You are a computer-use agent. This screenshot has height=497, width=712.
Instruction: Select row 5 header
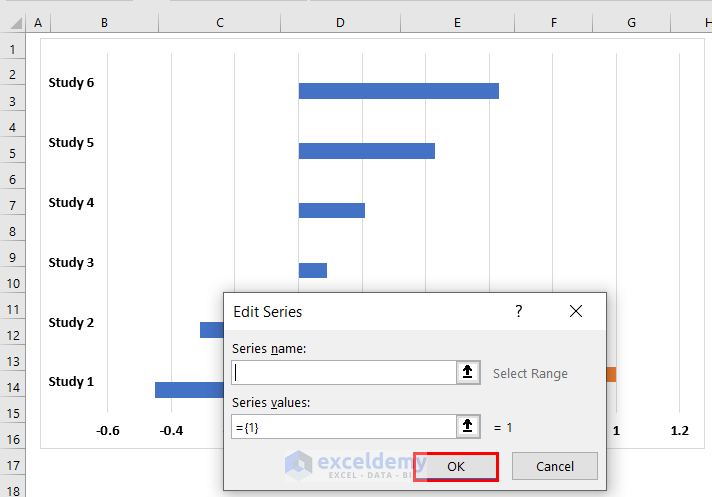[x=13, y=153]
